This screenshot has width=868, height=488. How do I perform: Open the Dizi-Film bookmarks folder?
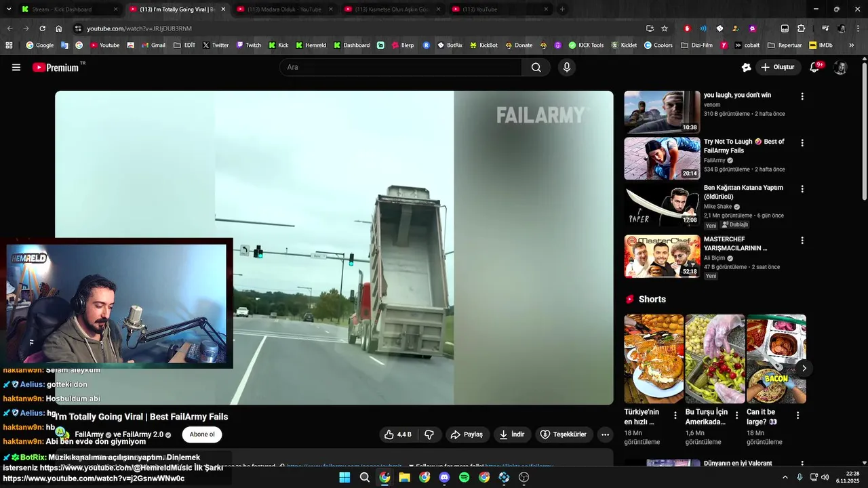(696, 45)
